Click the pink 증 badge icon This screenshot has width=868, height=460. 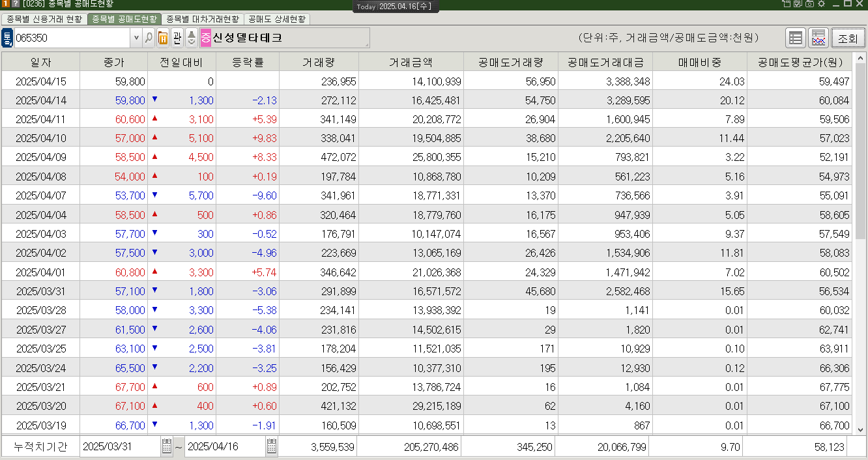206,38
